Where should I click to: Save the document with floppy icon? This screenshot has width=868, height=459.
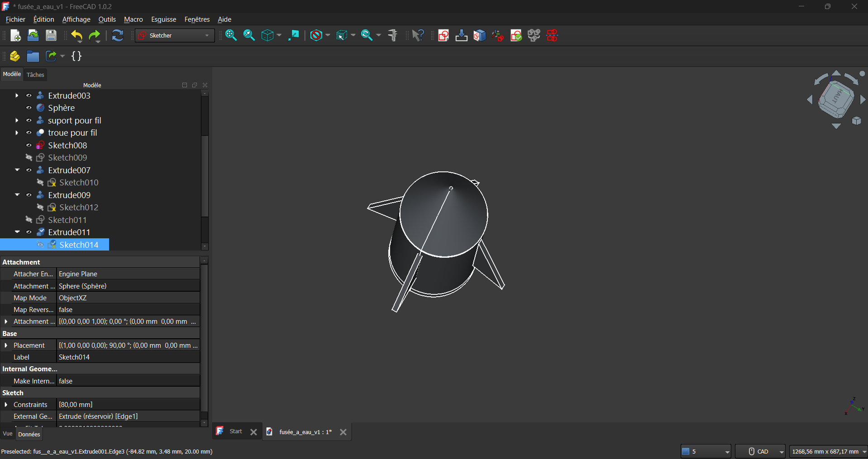click(51, 36)
